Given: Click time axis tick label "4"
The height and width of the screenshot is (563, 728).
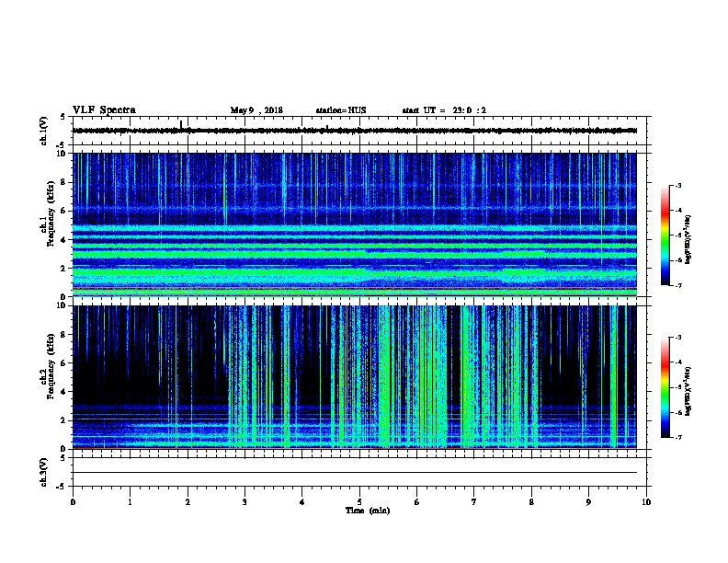Looking at the screenshot, I should point(302,502).
